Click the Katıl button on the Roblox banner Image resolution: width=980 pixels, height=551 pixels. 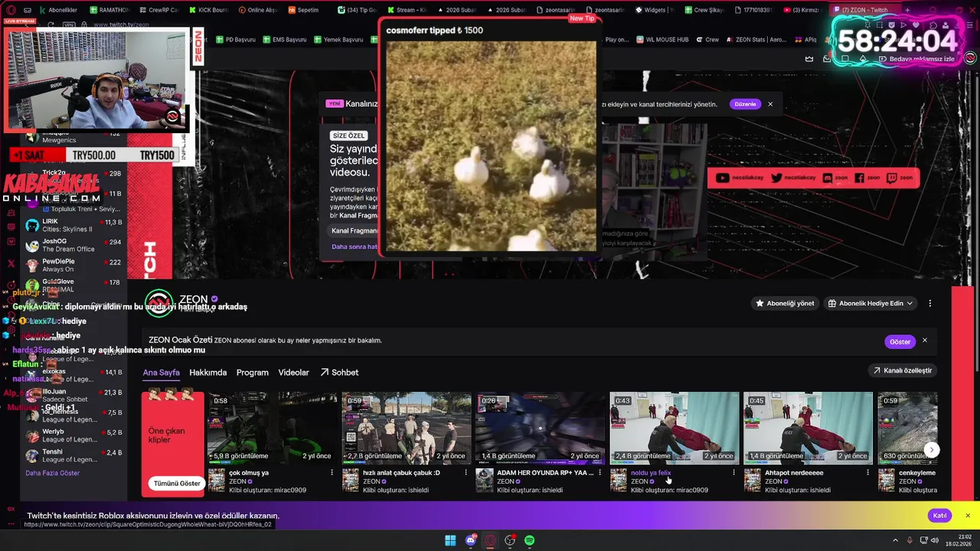(x=939, y=516)
